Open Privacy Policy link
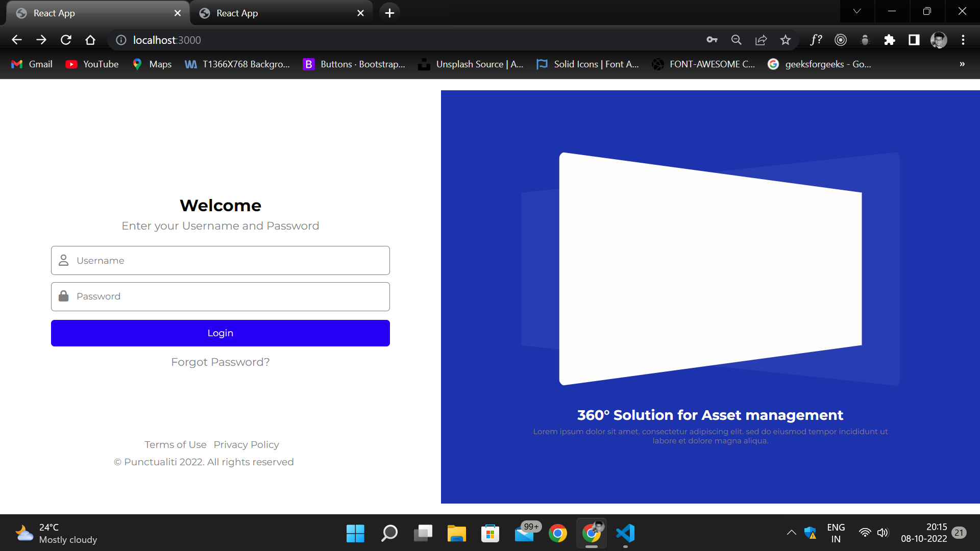Image resolution: width=980 pixels, height=551 pixels. [247, 445]
